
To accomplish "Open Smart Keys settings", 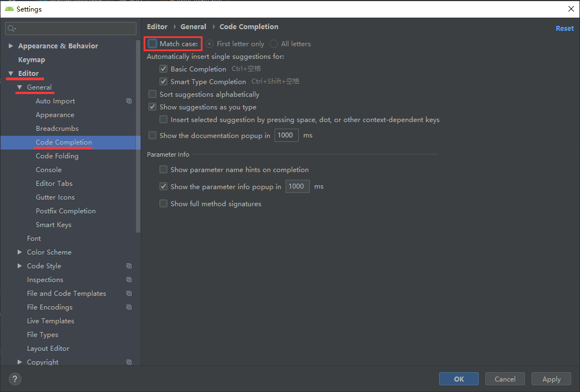I will (53, 225).
